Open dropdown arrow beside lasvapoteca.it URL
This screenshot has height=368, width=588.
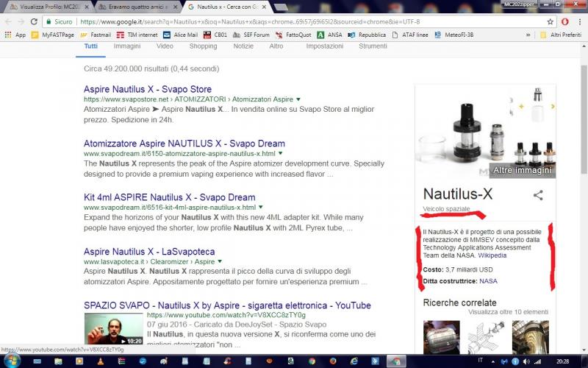click(x=220, y=261)
